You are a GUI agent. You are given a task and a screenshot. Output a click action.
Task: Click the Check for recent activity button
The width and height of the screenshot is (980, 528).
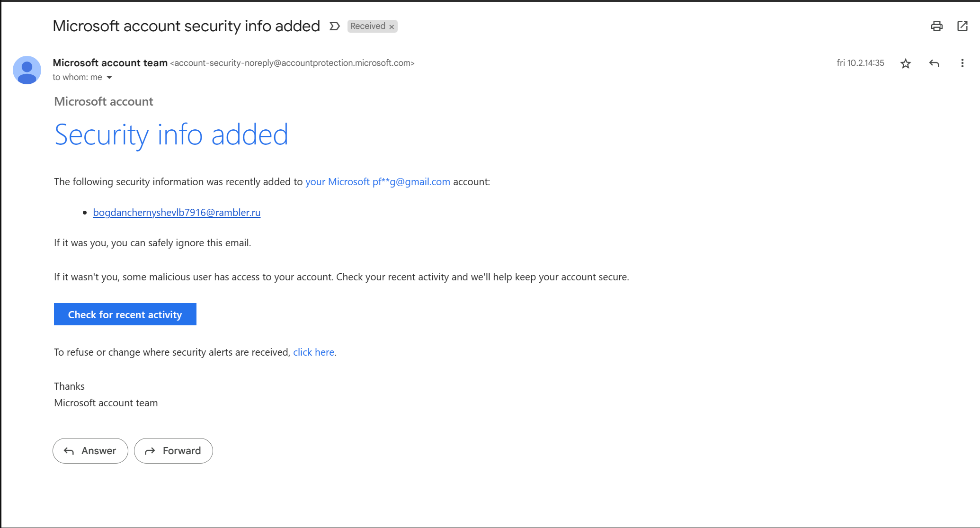125,314
